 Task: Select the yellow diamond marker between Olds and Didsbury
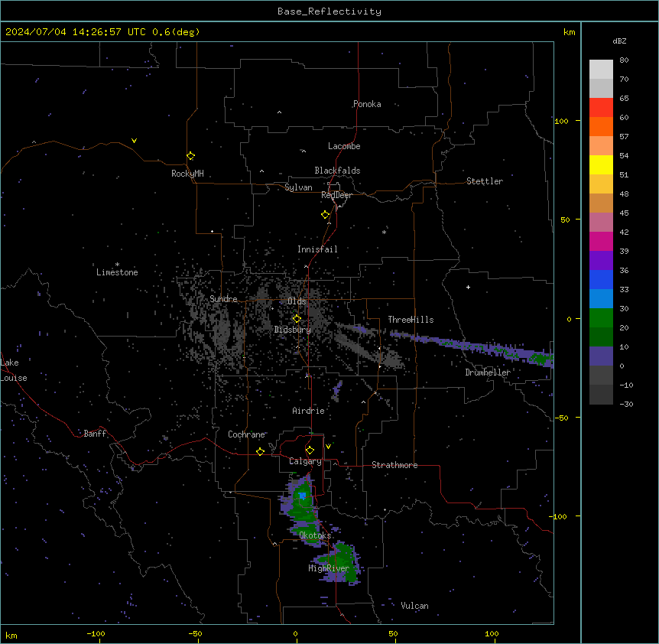click(297, 319)
